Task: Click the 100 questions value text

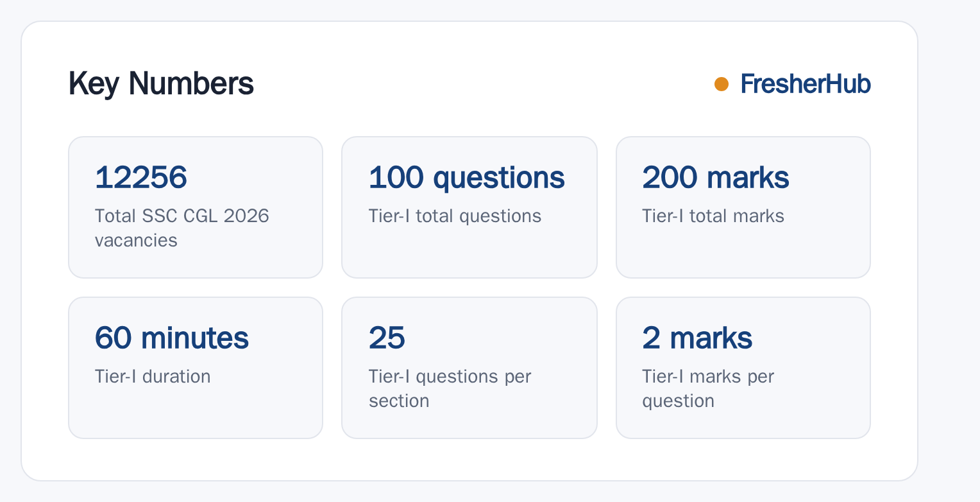Action: coord(467,178)
